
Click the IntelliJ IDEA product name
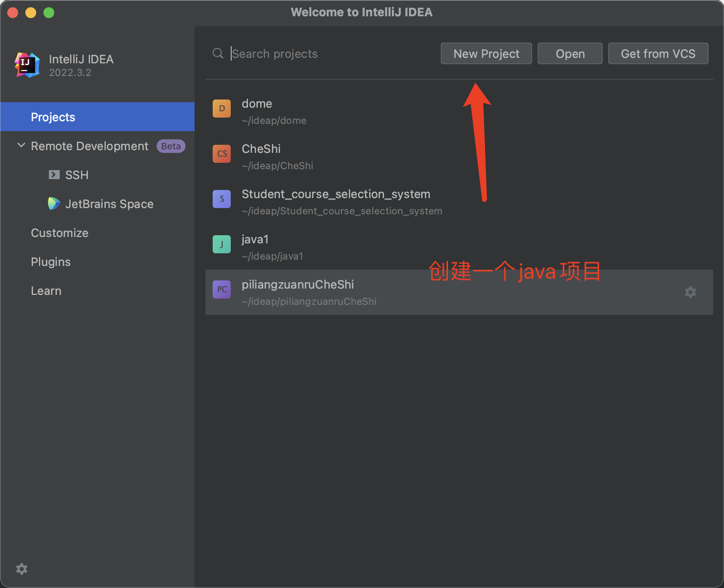81,59
